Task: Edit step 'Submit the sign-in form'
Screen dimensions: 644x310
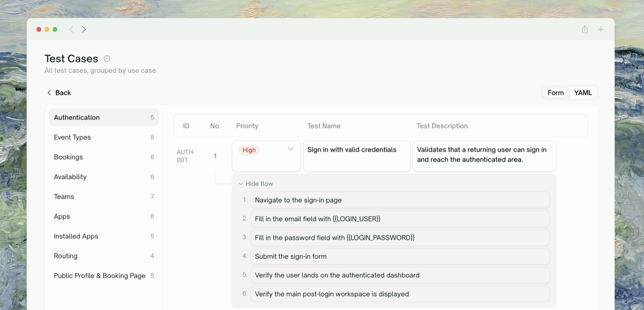Action: (400, 256)
